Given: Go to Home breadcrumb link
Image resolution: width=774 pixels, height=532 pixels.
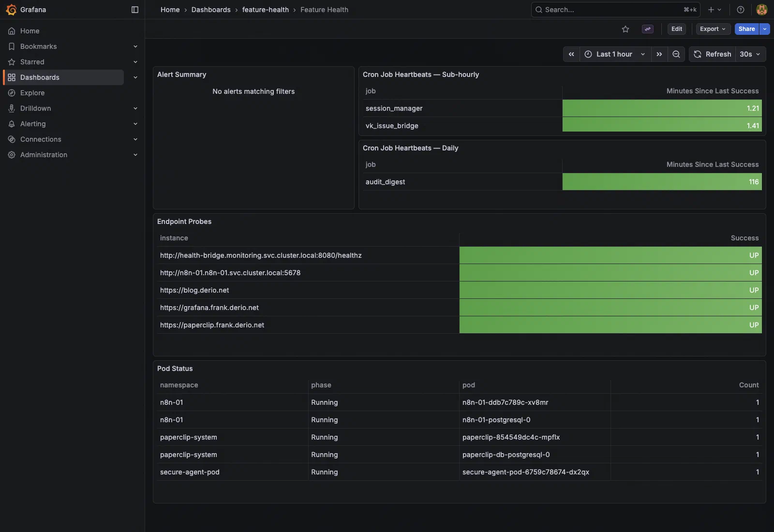Looking at the screenshot, I should 170,10.
